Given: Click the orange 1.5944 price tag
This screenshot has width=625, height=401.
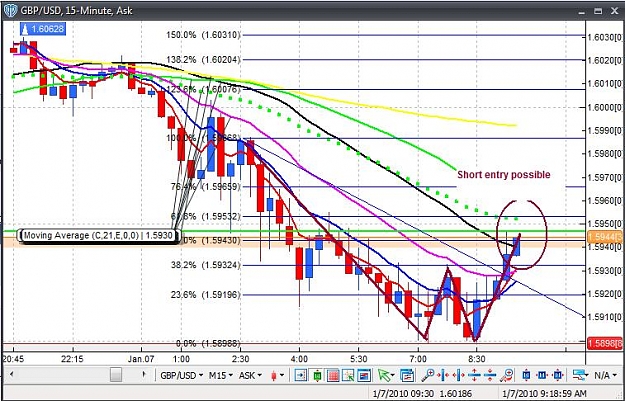Looking at the screenshot, I should pos(605,237).
